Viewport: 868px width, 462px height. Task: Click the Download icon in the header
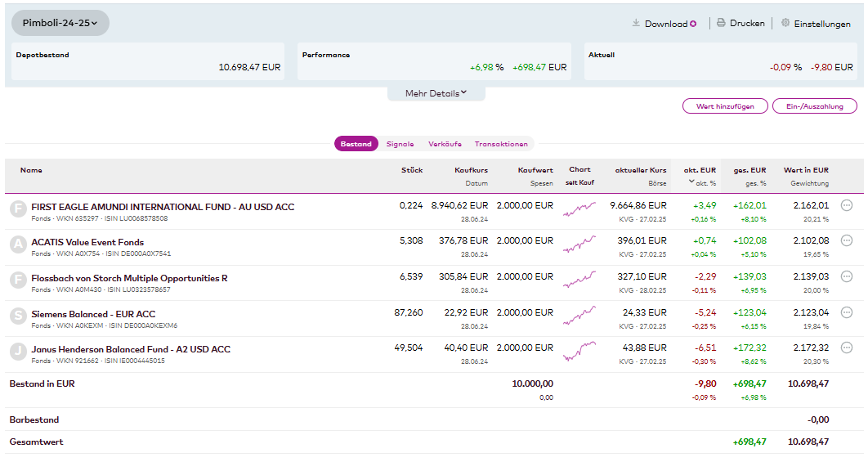[x=636, y=24]
